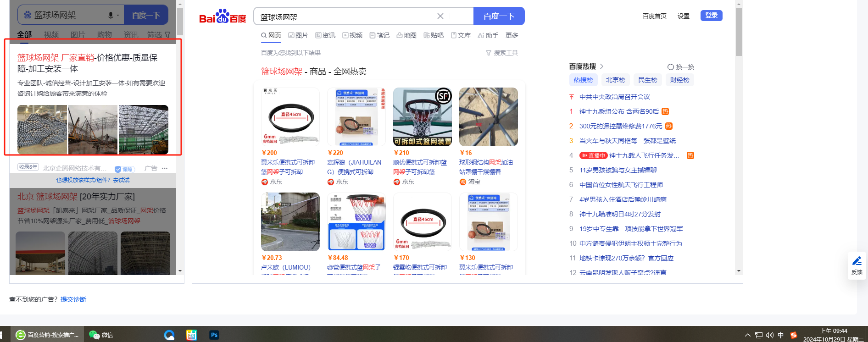
Task: Click 去试试 link under the ad
Action: 121,180
